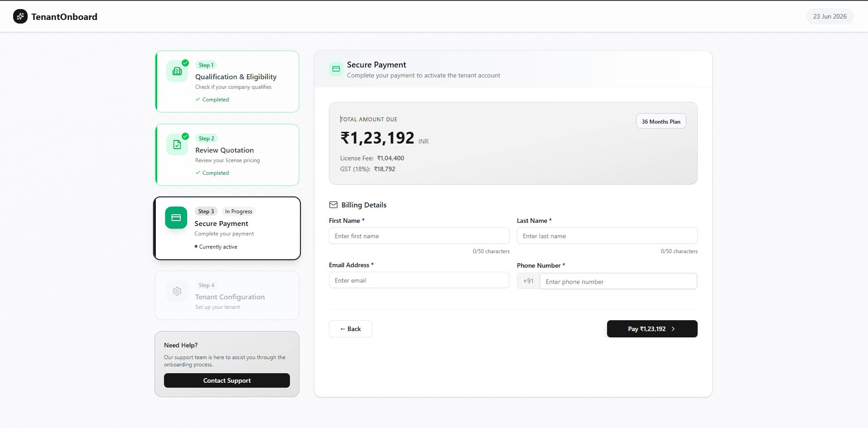Click the Step 3 label badge
Viewport: 868px width, 428px height.
coord(206,212)
